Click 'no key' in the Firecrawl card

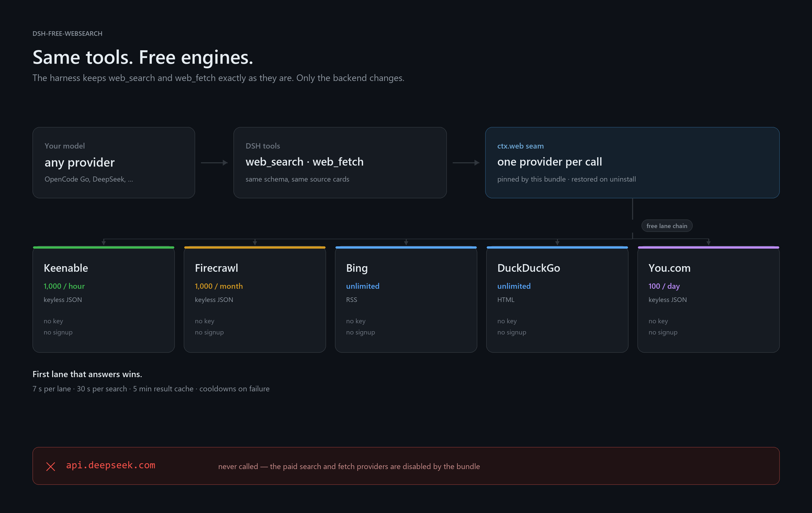click(x=205, y=322)
